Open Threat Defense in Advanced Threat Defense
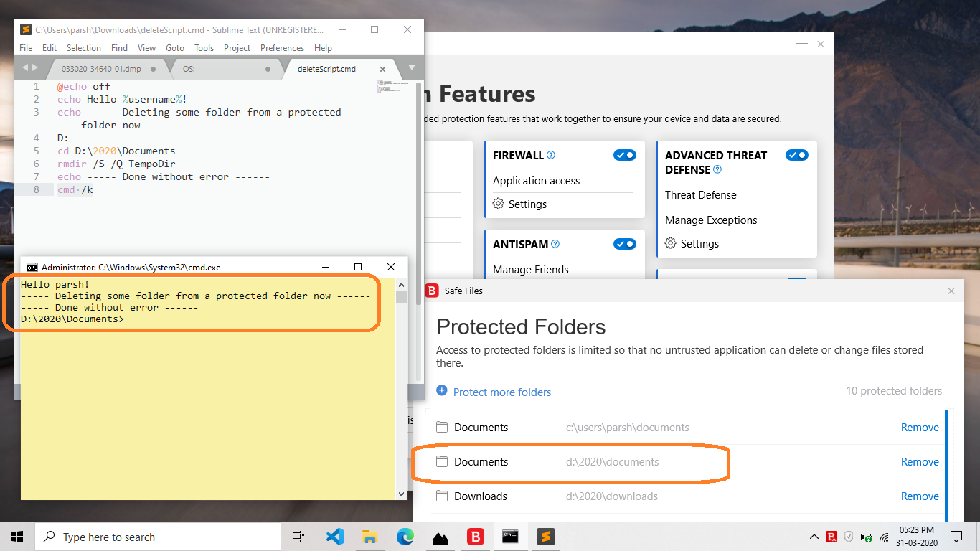Screen dimensions: 980x551 click(701, 195)
